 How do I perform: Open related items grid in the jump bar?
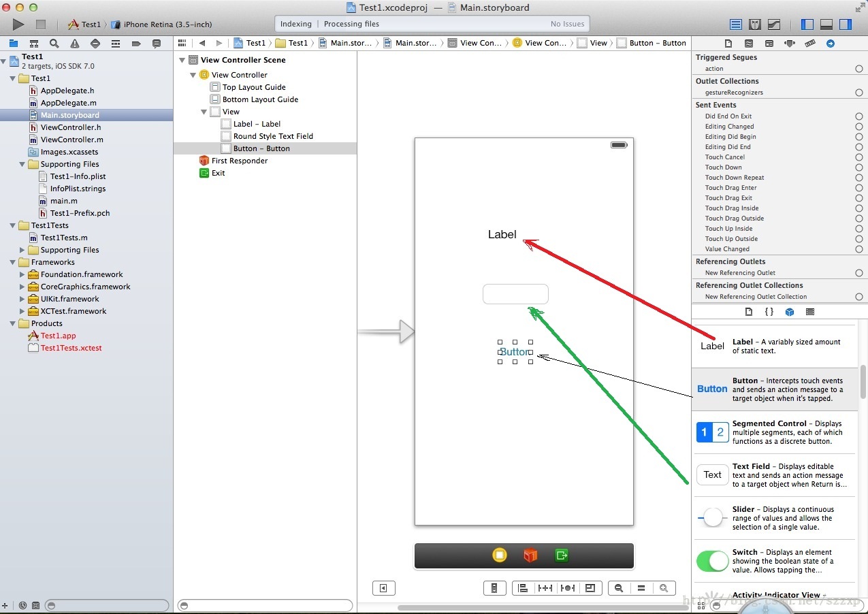pyautogui.click(x=182, y=43)
